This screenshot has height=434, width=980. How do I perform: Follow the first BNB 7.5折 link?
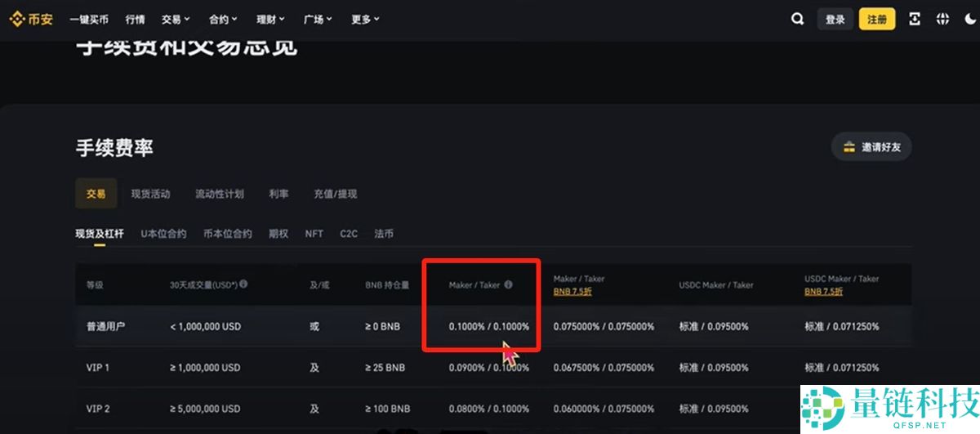[x=573, y=292]
